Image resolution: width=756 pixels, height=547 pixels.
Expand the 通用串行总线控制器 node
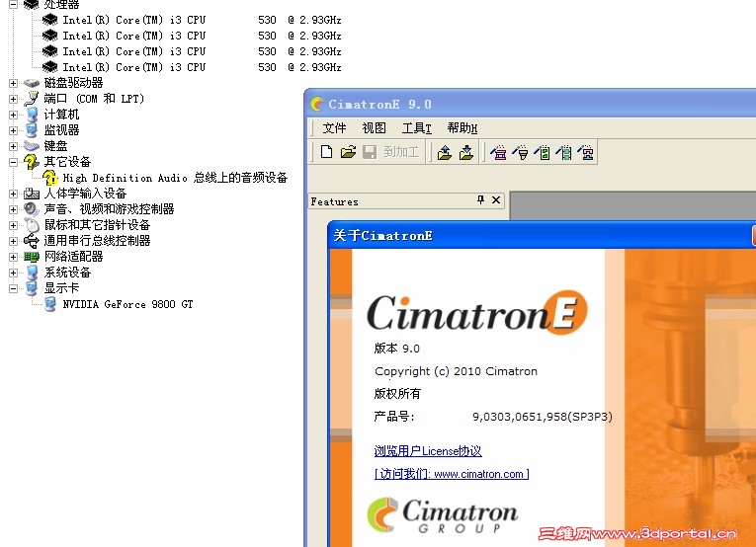click(14, 241)
